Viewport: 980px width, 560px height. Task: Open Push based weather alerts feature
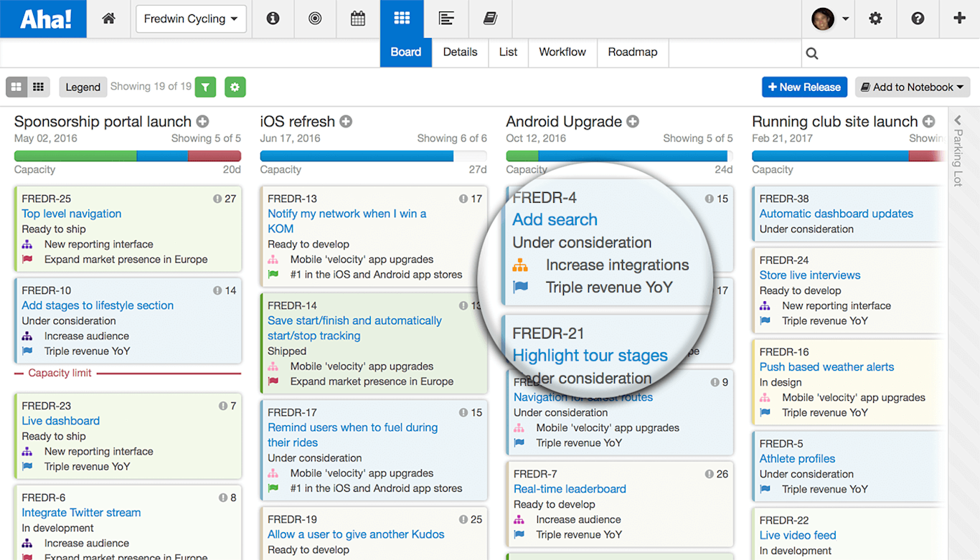tap(827, 367)
